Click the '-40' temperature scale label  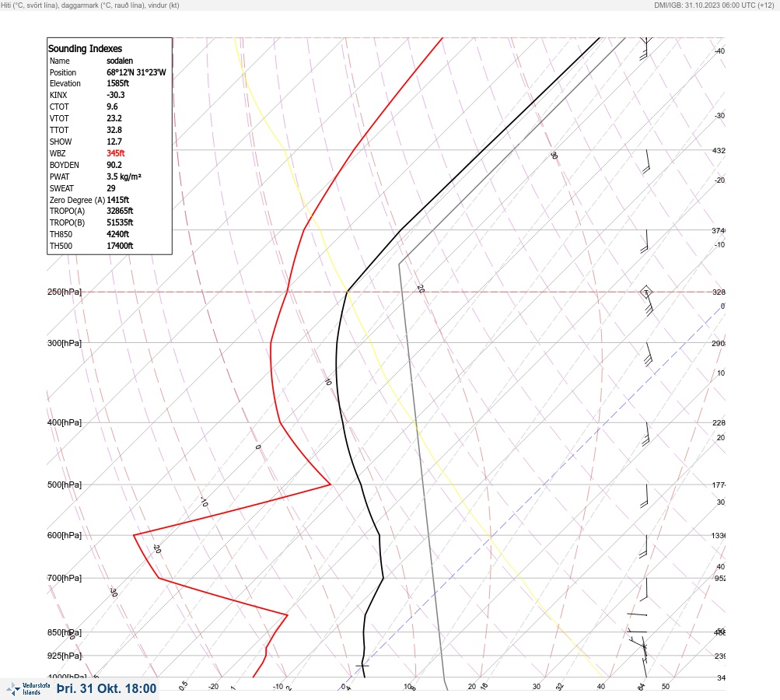click(719, 51)
